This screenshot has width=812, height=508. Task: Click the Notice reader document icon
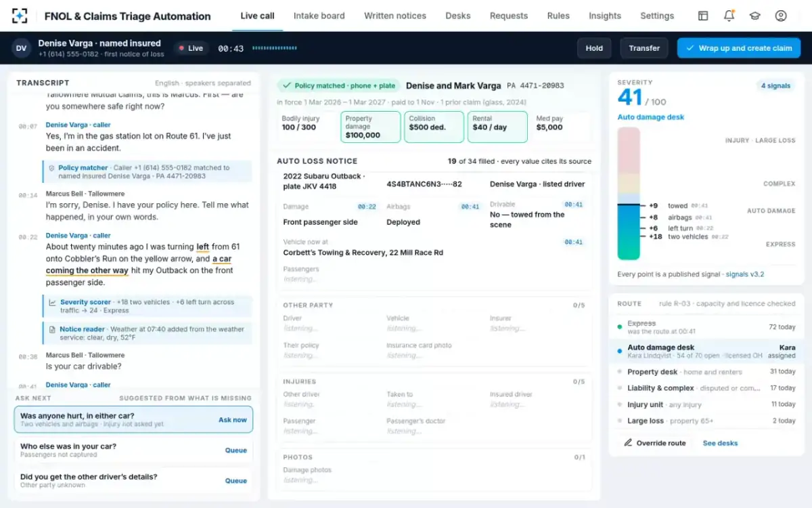pyautogui.click(x=53, y=329)
